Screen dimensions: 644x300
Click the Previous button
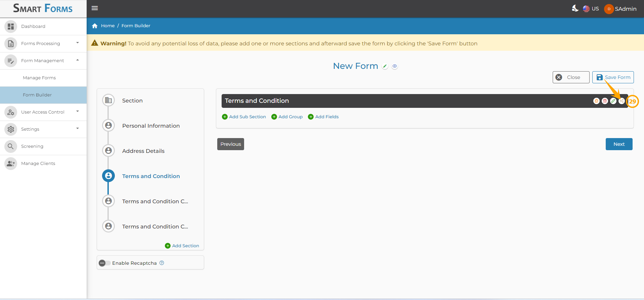[x=231, y=144]
